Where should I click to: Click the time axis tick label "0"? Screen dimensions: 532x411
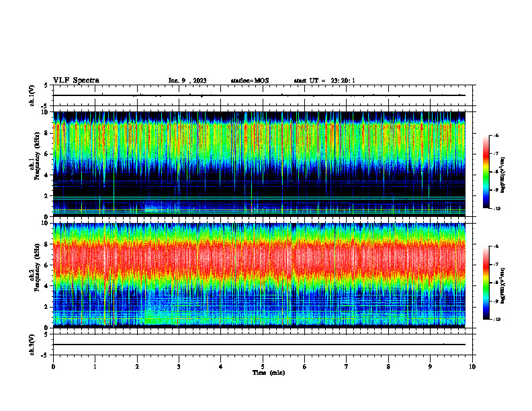pyautogui.click(x=53, y=367)
